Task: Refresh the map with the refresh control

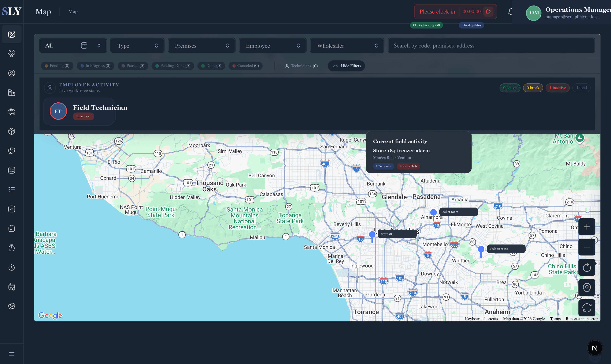Action: pos(587,308)
